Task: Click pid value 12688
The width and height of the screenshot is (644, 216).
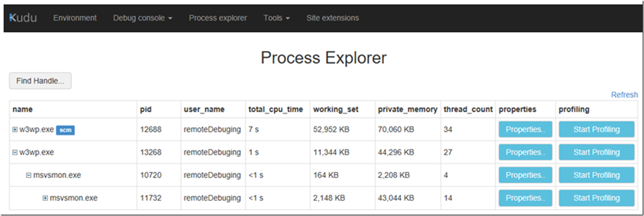Action: (x=151, y=129)
